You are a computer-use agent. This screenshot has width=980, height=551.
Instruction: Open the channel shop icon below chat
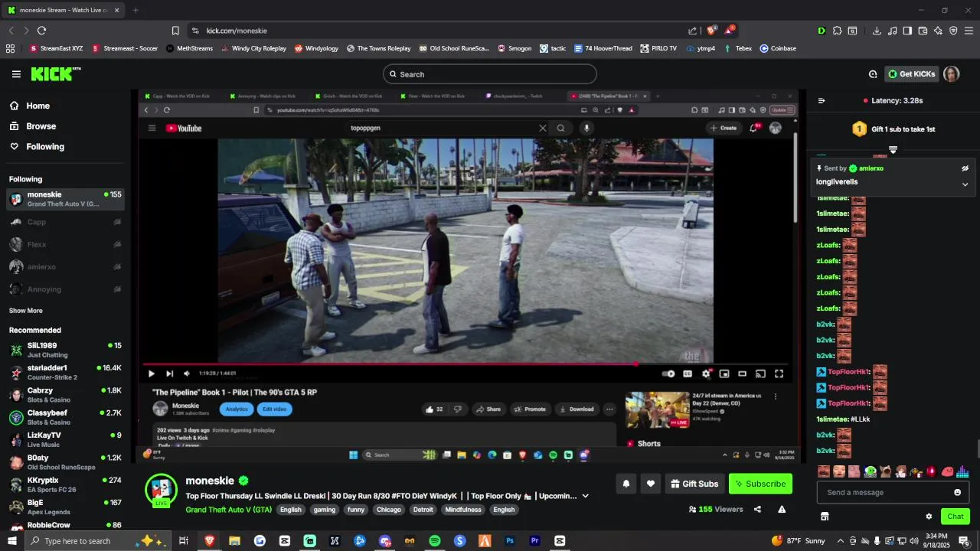tap(825, 517)
